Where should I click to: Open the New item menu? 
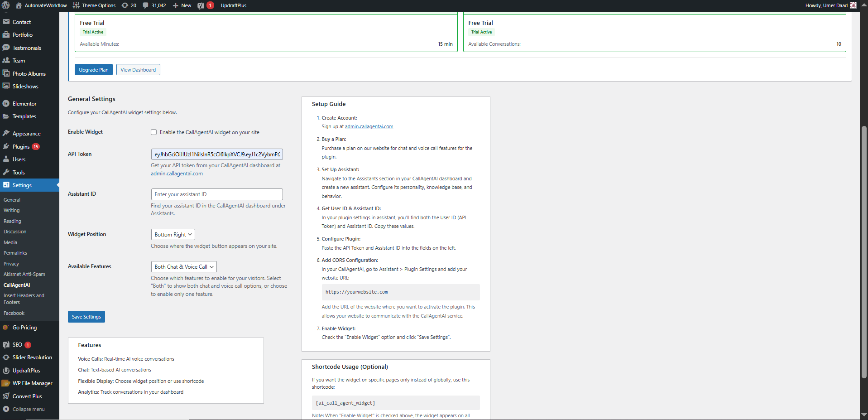pos(182,5)
